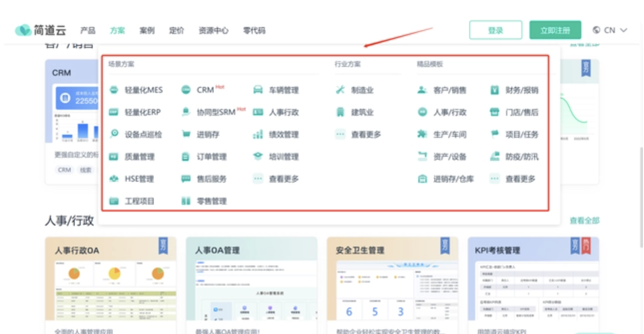The height and width of the screenshot is (334, 644).
Task: Click the 制造业 wrench icon
Action: point(340,90)
